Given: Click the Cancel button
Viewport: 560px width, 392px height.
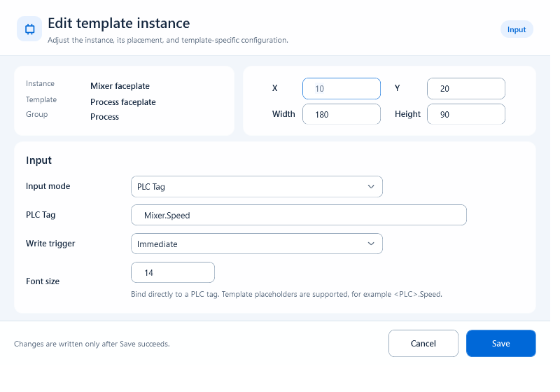Looking at the screenshot, I should click(x=423, y=344).
